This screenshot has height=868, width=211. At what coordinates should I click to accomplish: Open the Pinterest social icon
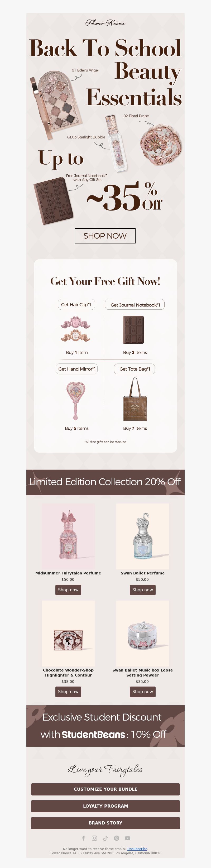tap(117, 838)
